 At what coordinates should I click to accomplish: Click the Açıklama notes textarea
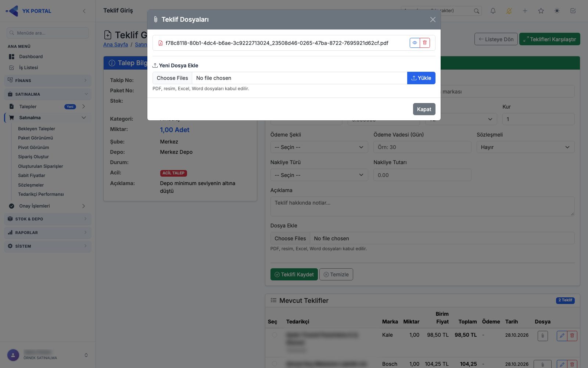(x=422, y=206)
